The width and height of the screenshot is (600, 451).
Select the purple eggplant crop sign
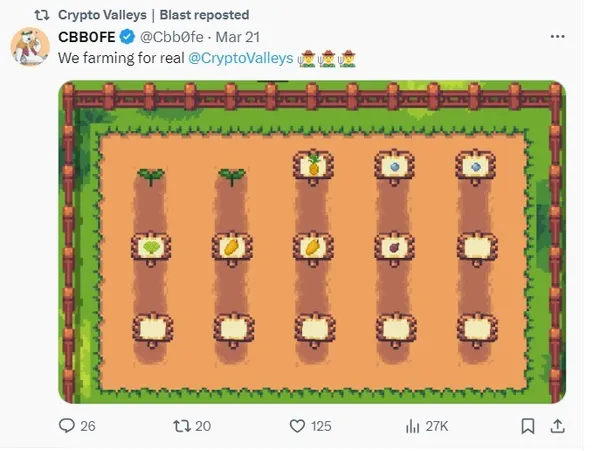(x=395, y=248)
